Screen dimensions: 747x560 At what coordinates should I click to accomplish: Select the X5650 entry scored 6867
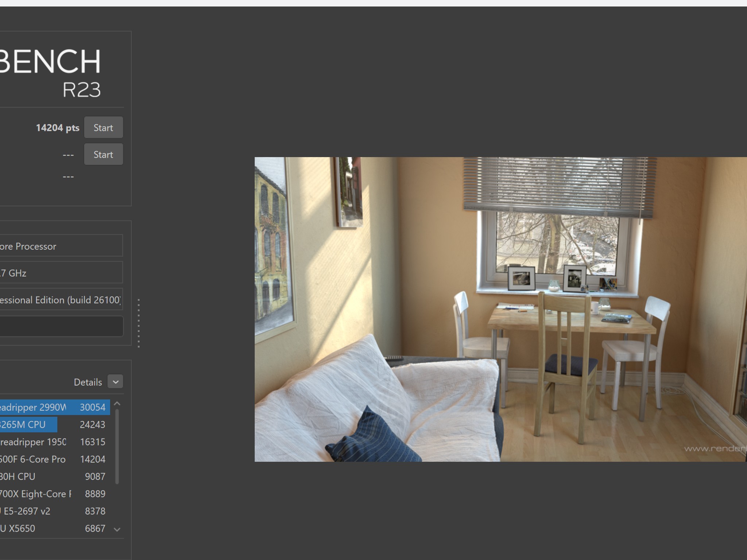click(x=55, y=528)
